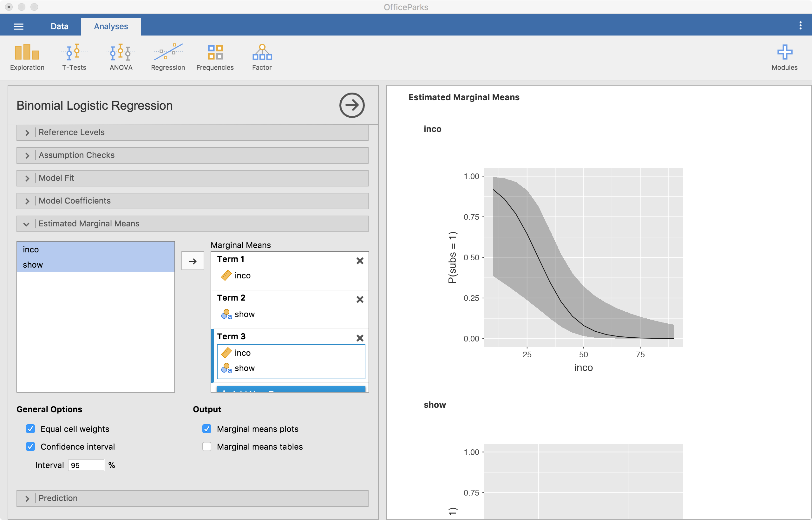This screenshot has width=812, height=520.
Task: Open the three-dot options menu
Action: [800, 26]
